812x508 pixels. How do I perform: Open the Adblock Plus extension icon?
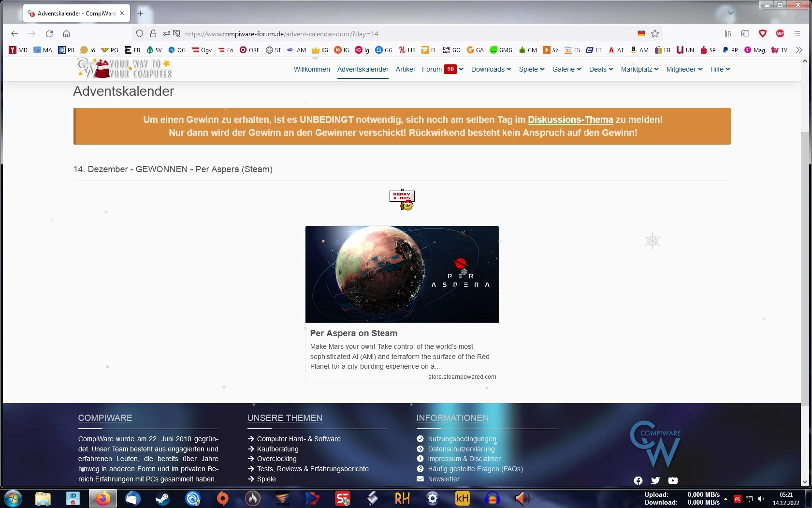click(x=780, y=34)
